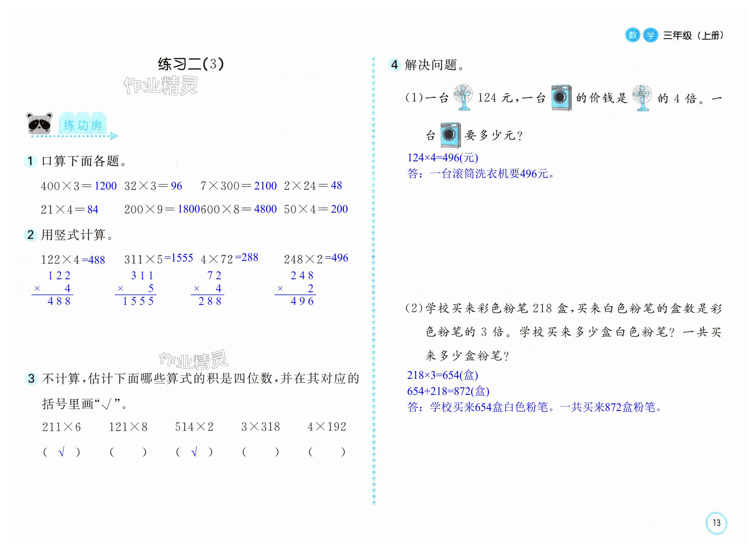
Task: Click the washing machine icon before 要多少元
Action: pyautogui.click(x=450, y=135)
